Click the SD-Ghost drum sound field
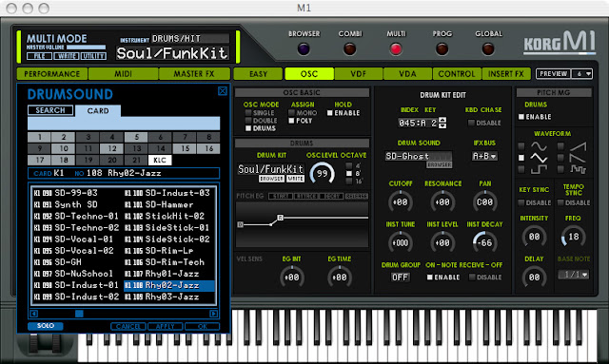The image size is (609, 364). click(x=419, y=156)
